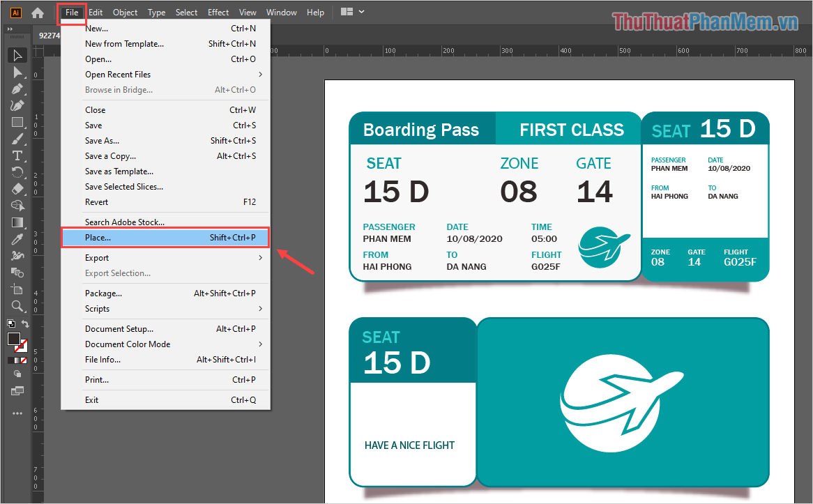Select the Pen tool

click(17, 89)
